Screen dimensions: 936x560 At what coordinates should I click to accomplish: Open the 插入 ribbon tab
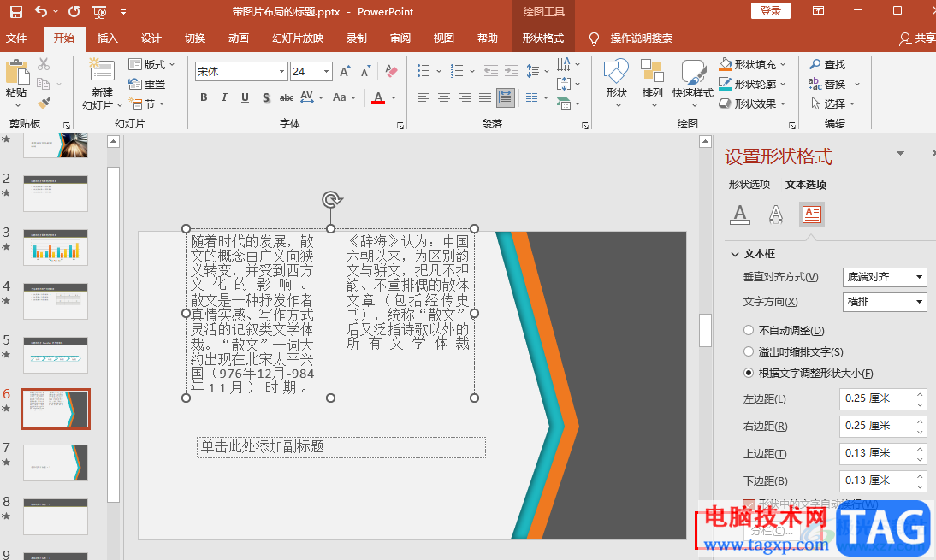click(x=108, y=38)
